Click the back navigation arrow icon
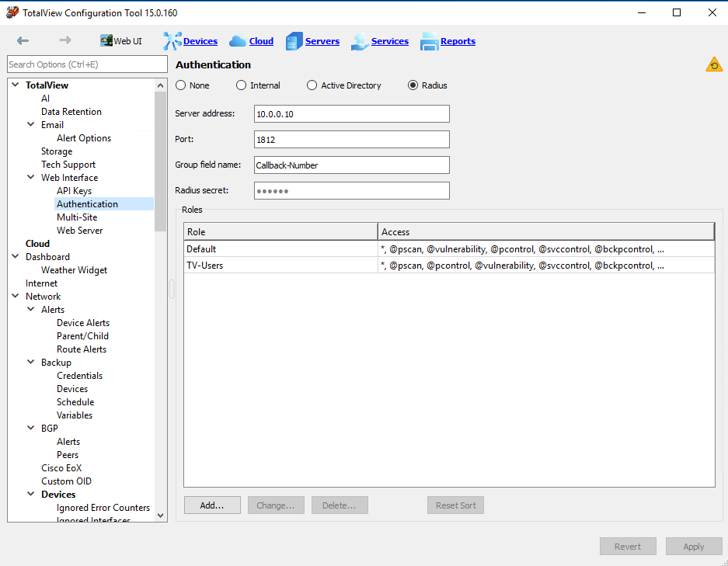 [23, 41]
